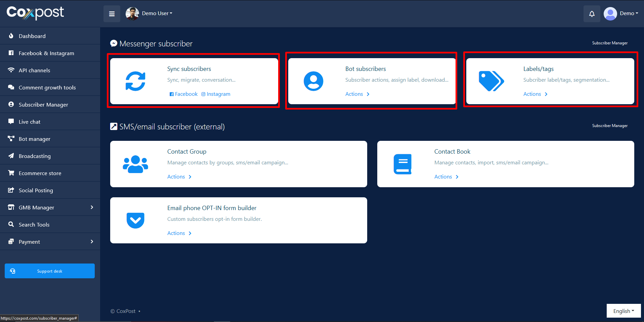Open Live chat from the sidebar
Viewport: 644px width, 322px height.
(x=30, y=122)
